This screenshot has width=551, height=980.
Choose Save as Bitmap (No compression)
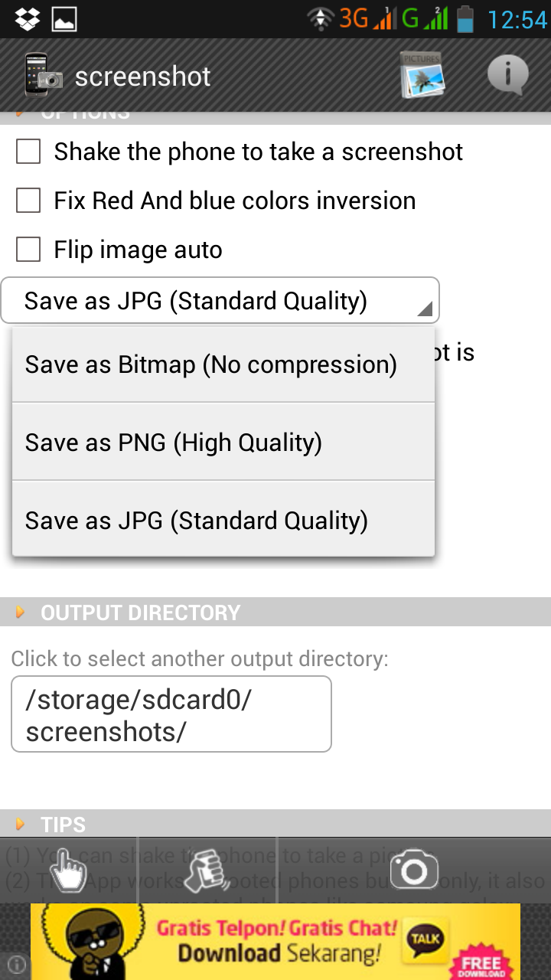click(223, 364)
